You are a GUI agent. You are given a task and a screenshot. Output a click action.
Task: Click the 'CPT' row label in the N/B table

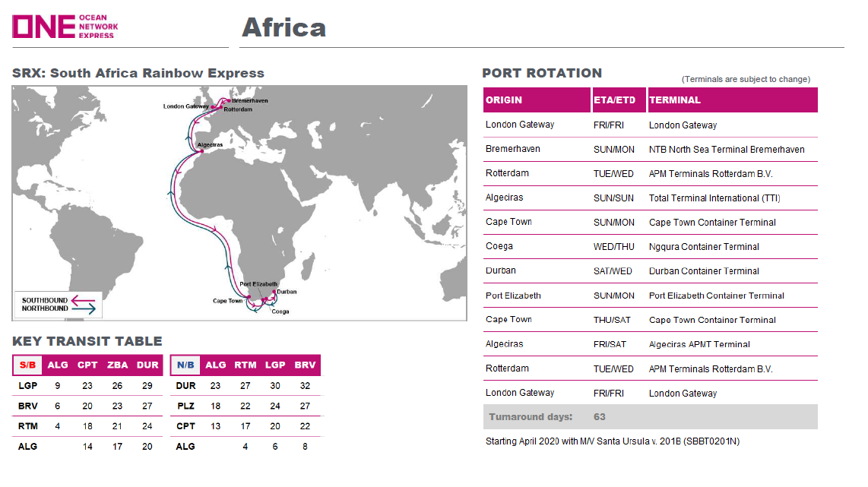tap(185, 426)
